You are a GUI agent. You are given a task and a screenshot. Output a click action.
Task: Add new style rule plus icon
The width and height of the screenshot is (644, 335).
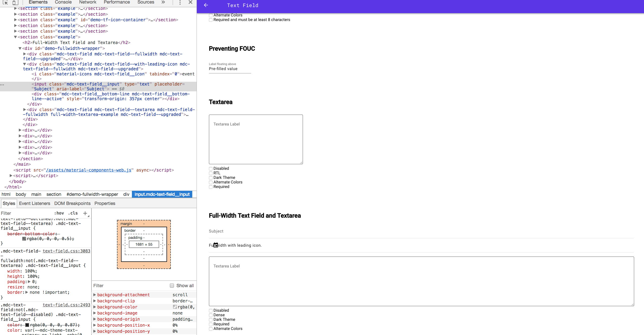[x=85, y=213]
